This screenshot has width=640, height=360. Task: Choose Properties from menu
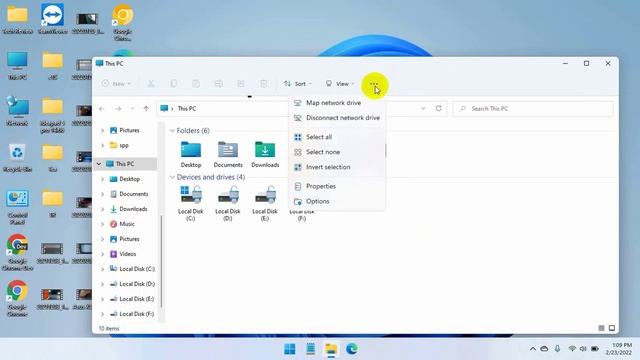pos(337,186)
